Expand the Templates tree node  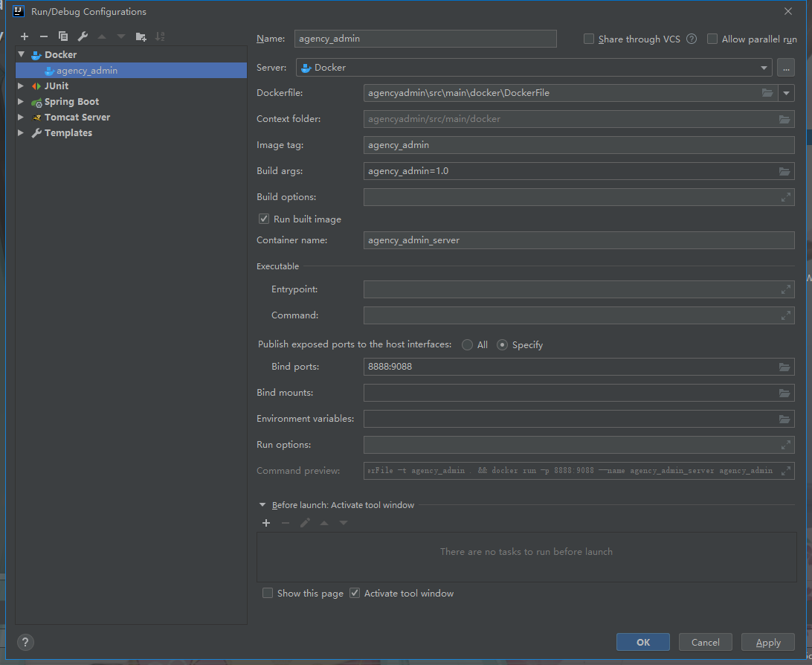(x=21, y=132)
